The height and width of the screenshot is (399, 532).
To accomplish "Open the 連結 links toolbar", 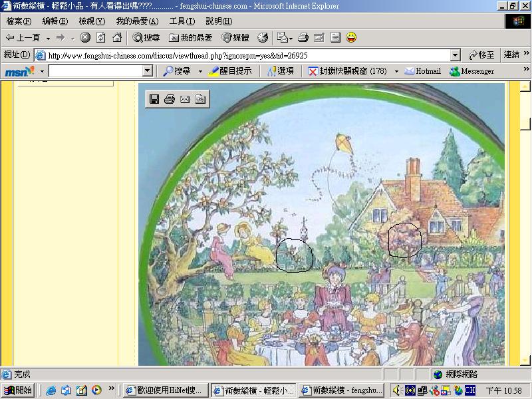I will pyautogui.click(x=511, y=55).
